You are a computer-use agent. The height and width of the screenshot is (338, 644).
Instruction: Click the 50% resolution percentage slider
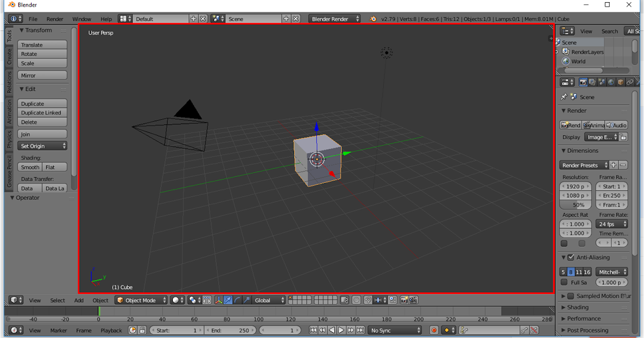pyautogui.click(x=575, y=204)
